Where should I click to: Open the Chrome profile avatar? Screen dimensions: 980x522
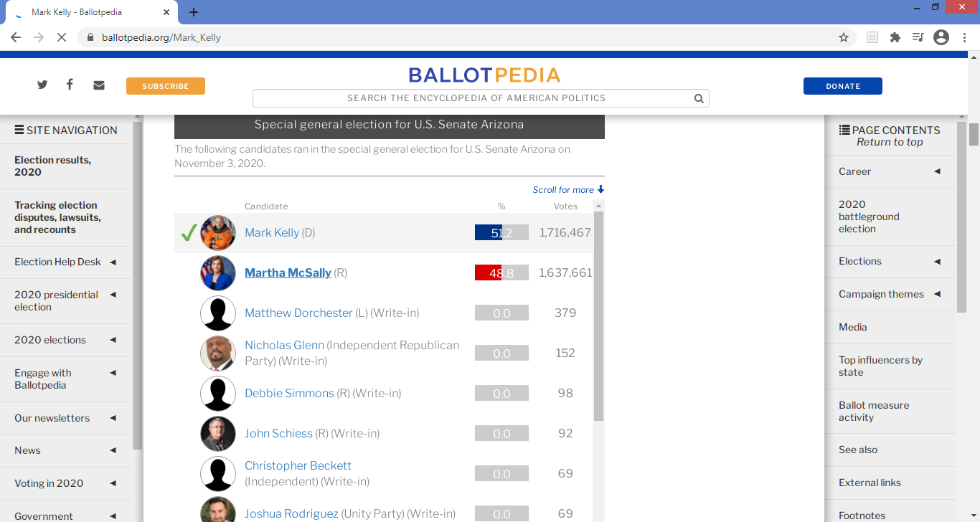pyautogui.click(x=941, y=37)
